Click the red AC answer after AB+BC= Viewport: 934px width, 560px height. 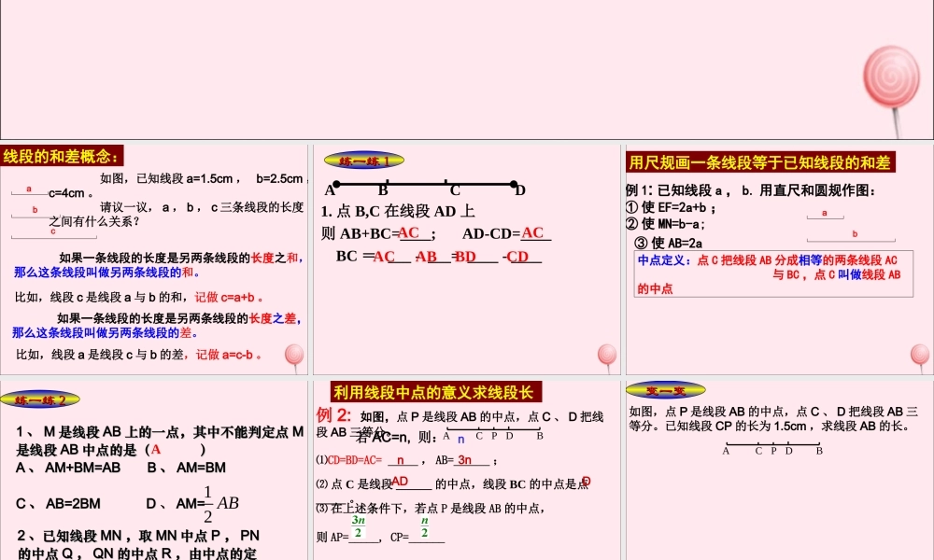409,232
